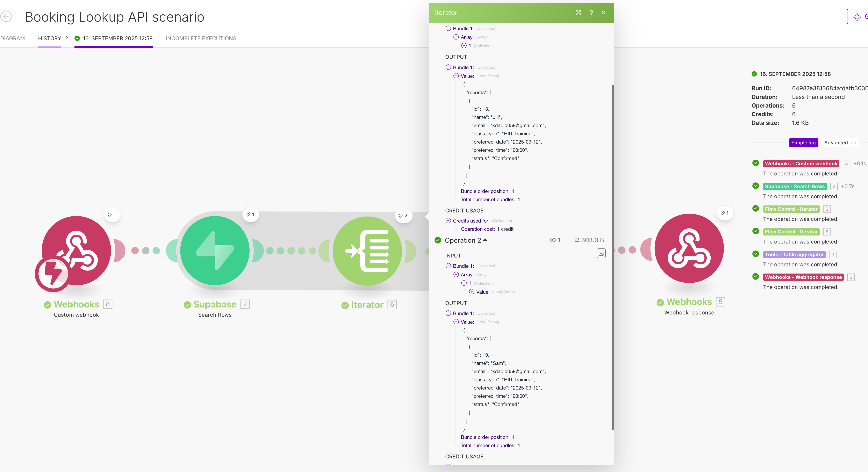
Task: Click the success checkmark beside run date tab
Action: tap(77, 38)
